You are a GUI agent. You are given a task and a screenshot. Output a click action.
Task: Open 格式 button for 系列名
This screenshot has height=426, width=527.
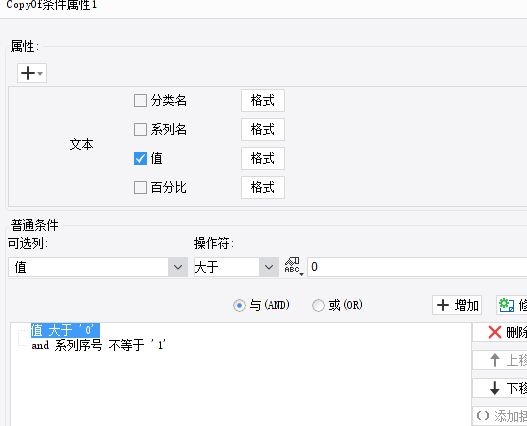pyautogui.click(x=263, y=129)
